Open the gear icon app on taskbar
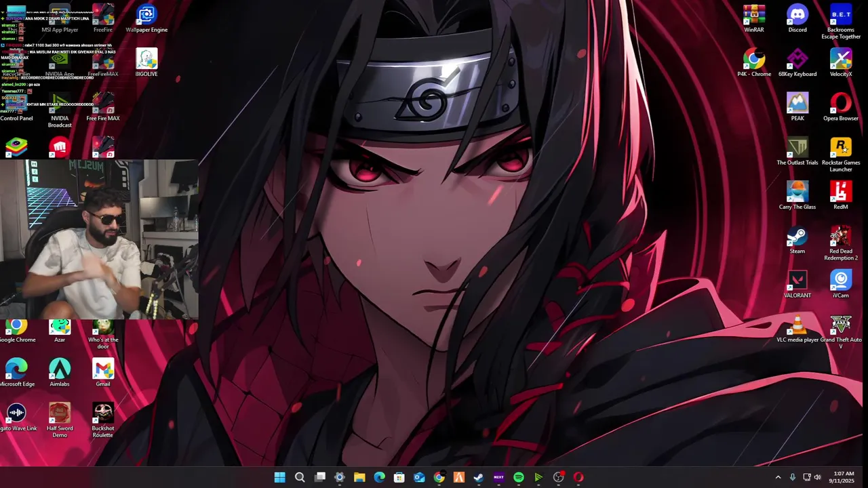The width and height of the screenshot is (868, 488). (340, 477)
